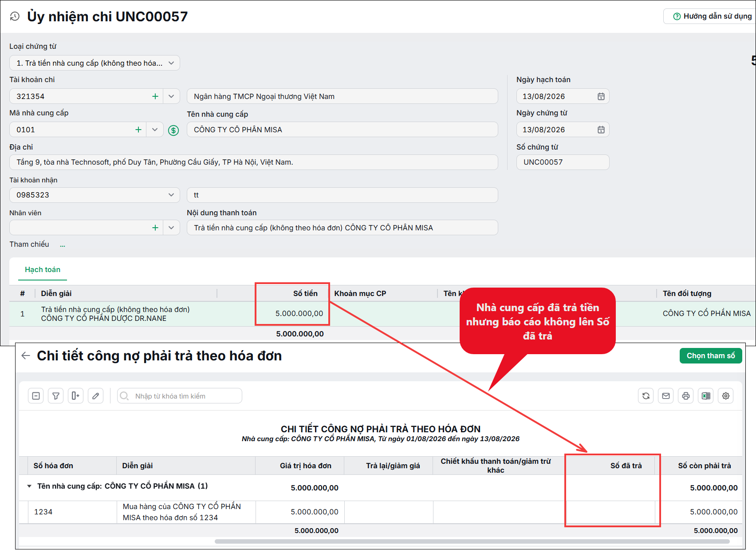
Task: Click the bank name field Ngân hàng TMCP Ngoại thương
Action: 343,96
